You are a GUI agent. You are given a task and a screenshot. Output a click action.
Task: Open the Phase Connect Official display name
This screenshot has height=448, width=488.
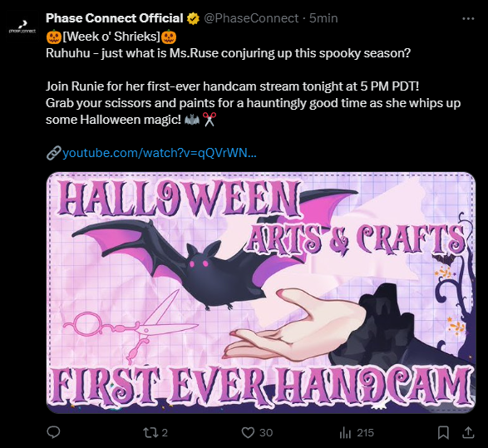[x=114, y=18]
